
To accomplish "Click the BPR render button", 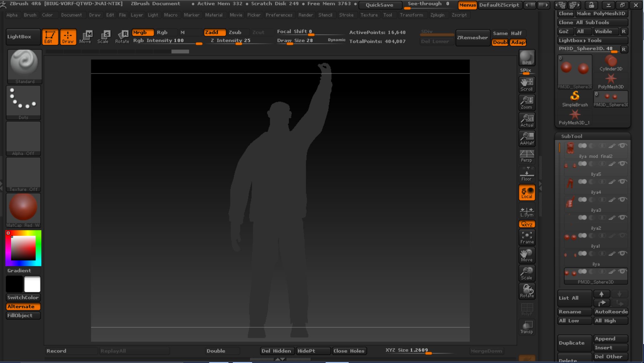I will [527, 58].
